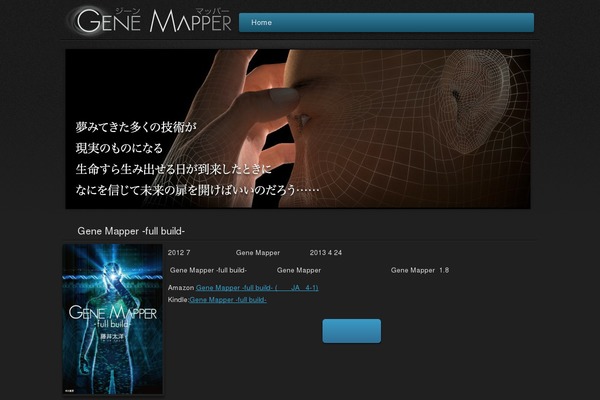This screenshot has height=400, width=600.
Task: Click the Gene Mapper logo
Action: pyautogui.click(x=150, y=21)
